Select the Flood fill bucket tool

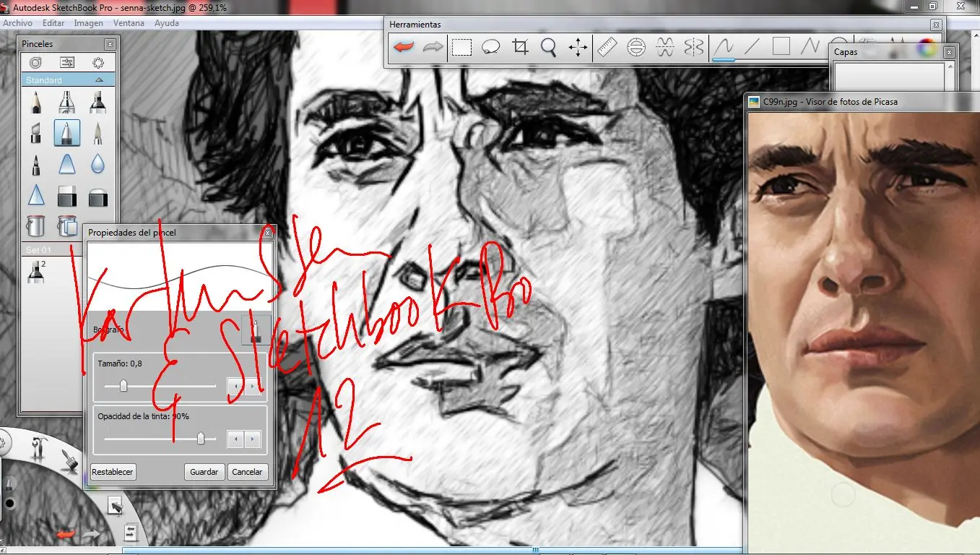coord(36,226)
